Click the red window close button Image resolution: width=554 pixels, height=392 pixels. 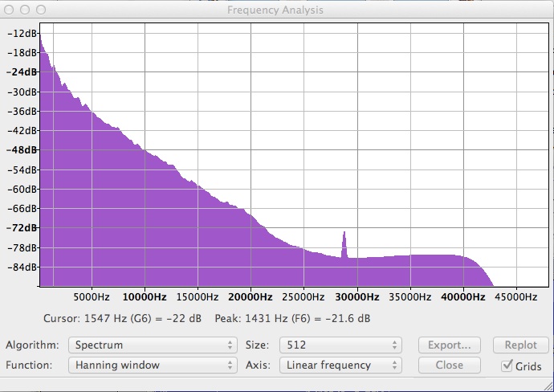pyautogui.click(x=9, y=10)
